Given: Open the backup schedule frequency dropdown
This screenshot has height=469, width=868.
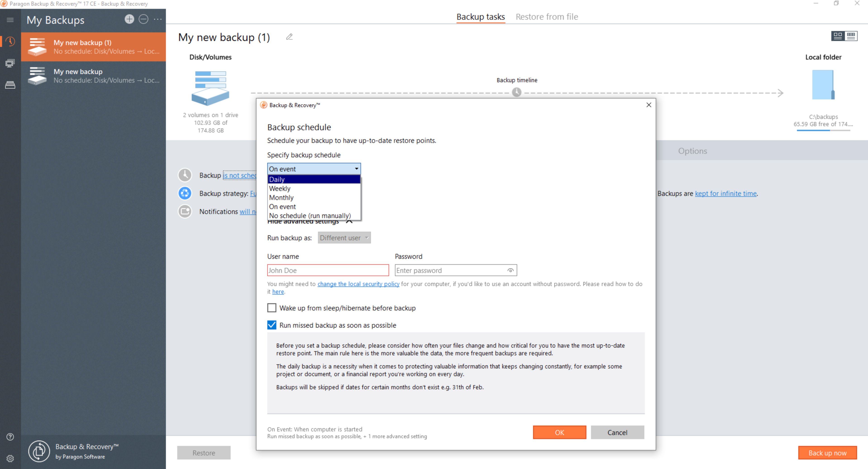Looking at the screenshot, I should point(313,168).
